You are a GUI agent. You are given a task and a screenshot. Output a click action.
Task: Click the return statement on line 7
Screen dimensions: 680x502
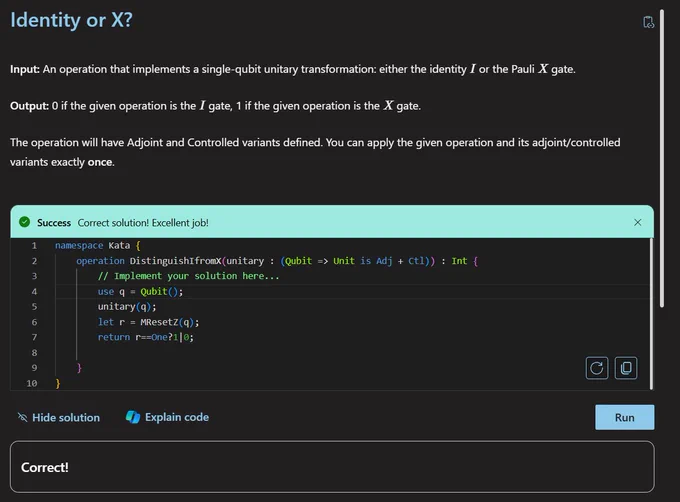[146, 337]
